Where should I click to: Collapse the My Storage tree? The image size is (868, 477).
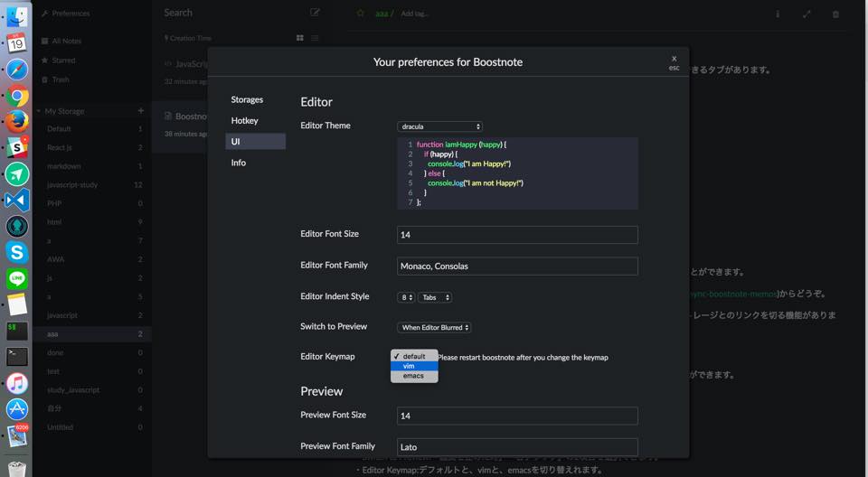39,111
